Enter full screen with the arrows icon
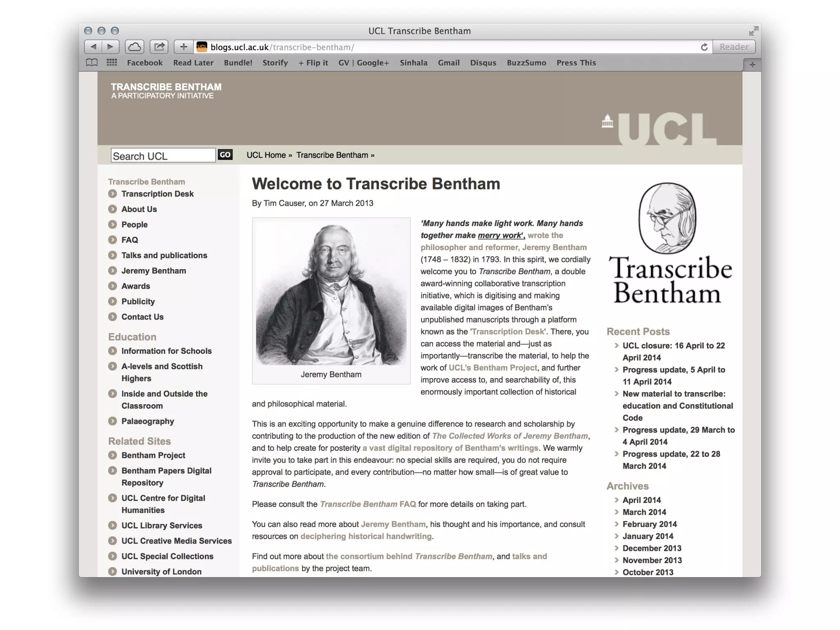The height and width of the screenshot is (630, 840). [753, 31]
